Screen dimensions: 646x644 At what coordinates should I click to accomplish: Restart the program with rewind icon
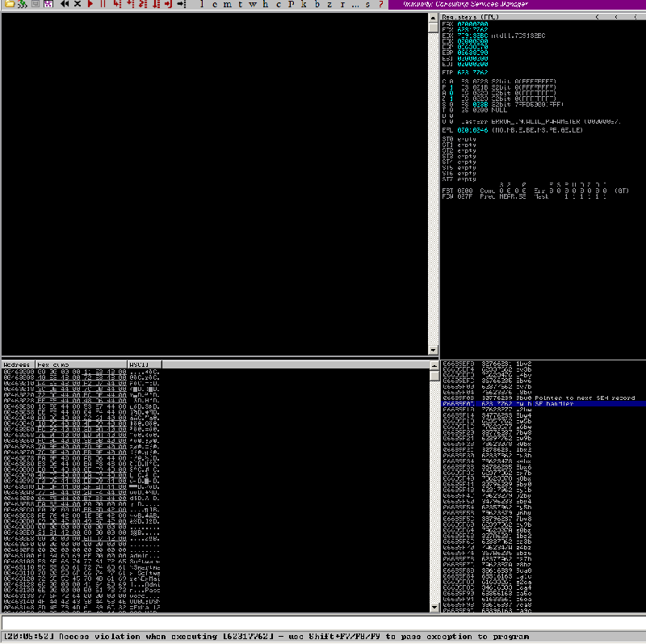point(65,5)
